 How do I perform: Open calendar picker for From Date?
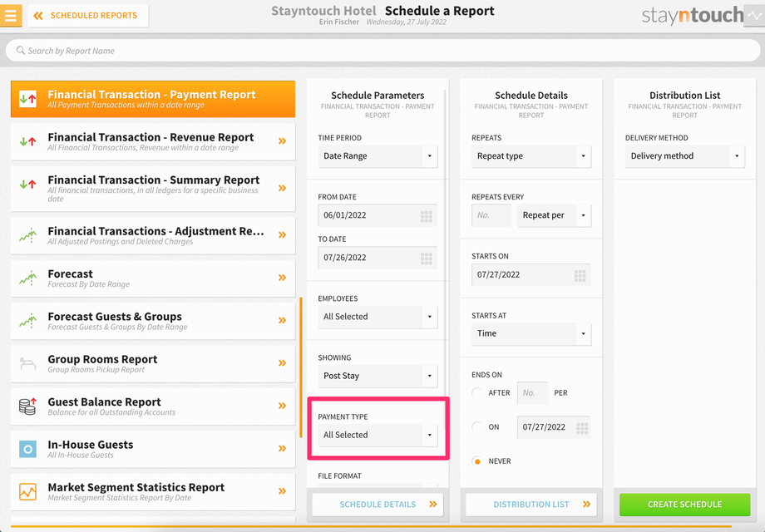click(x=427, y=216)
